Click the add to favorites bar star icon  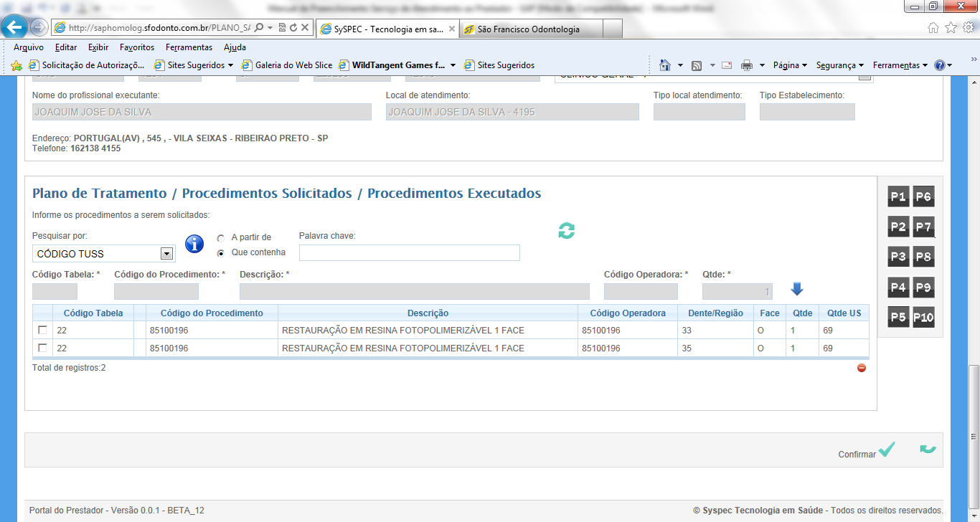17,65
